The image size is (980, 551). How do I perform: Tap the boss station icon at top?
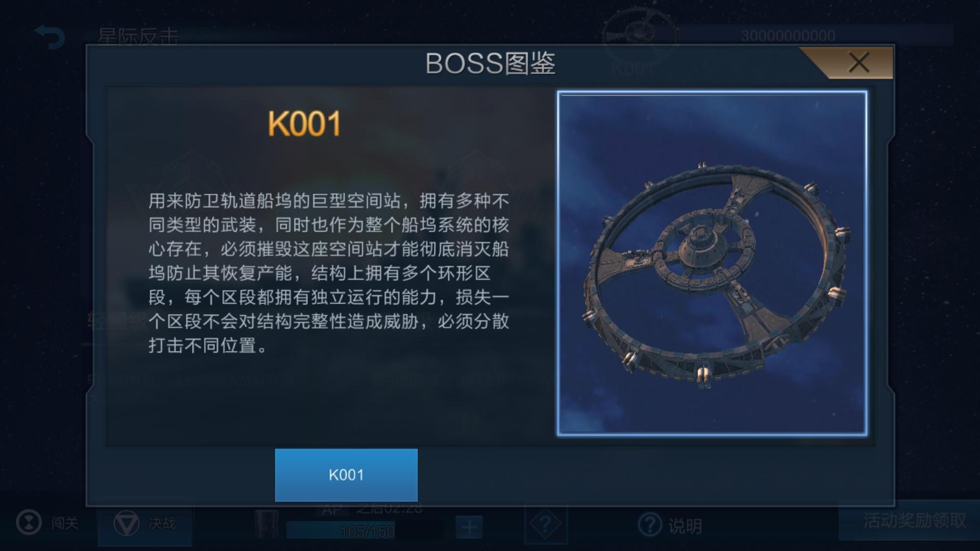pos(639,35)
